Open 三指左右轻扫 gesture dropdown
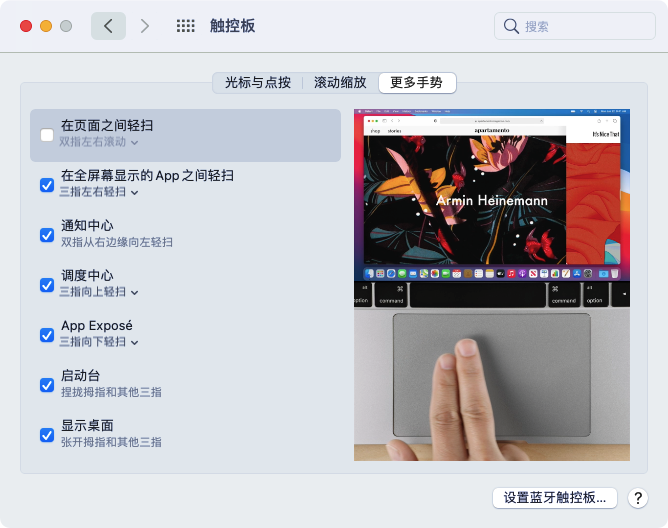 tap(98, 192)
